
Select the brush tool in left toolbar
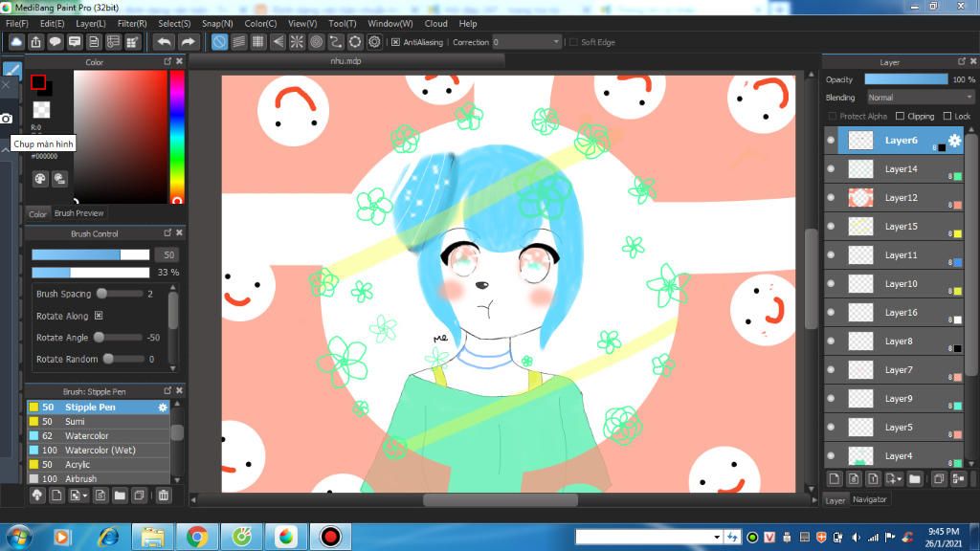11,69
